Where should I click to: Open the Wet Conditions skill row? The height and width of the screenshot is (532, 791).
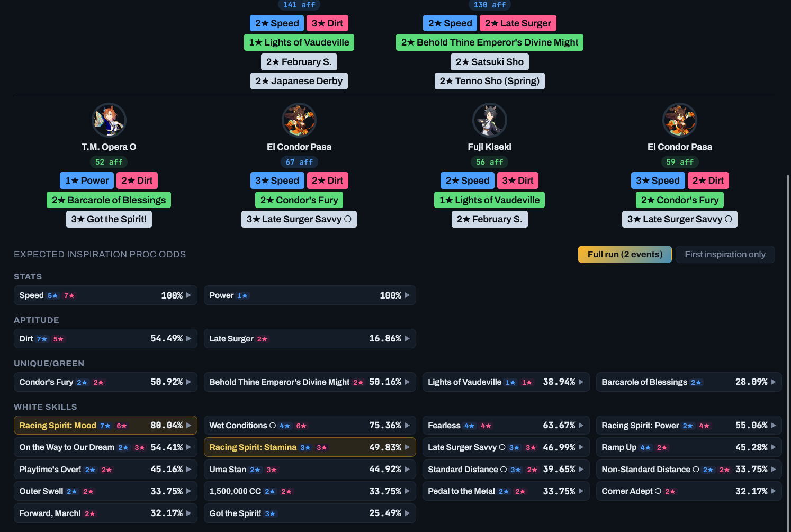pyautogui.click(x=310, y=425)
